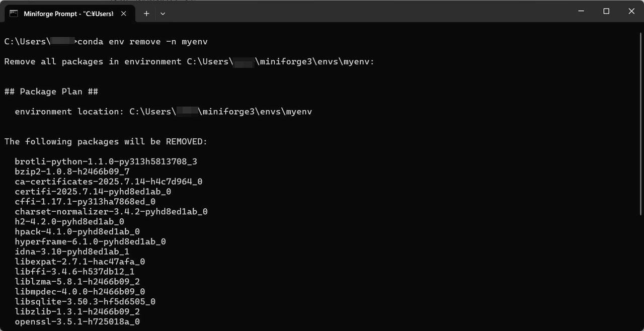644x331 pixels.
Task: Click the charset-normalizer-3.4.2 package line
Action: tap(111, 212)
